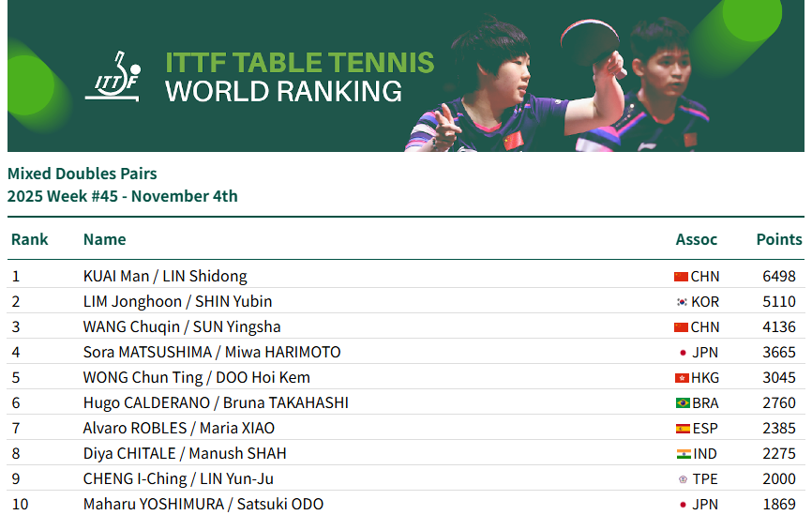The height and width of the screenshot is (515, 812).
Task: Click the Chinese Taipei flag icon
Action: pyautogui.click(x=683, y=479)
